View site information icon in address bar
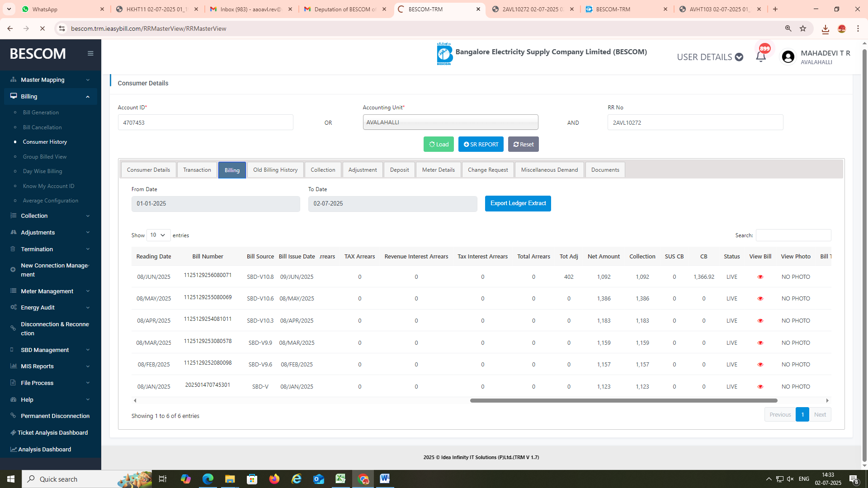 click(62, 28)
